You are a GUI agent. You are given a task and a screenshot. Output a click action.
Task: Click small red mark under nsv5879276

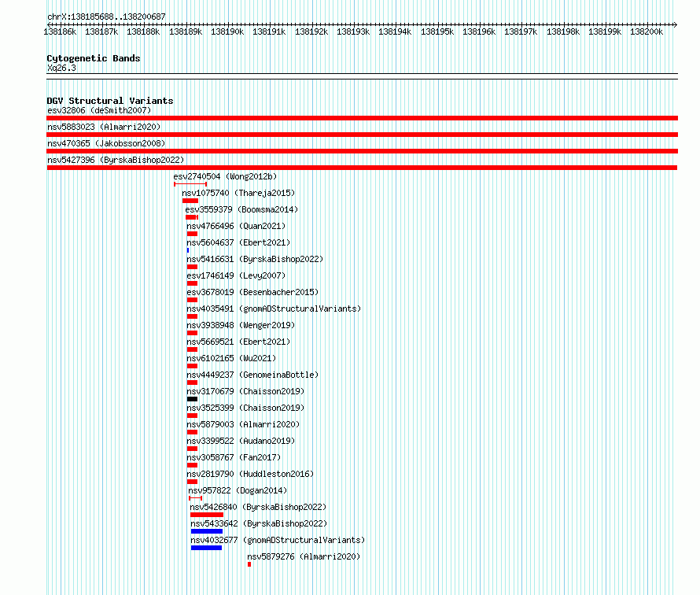(249, 564)
